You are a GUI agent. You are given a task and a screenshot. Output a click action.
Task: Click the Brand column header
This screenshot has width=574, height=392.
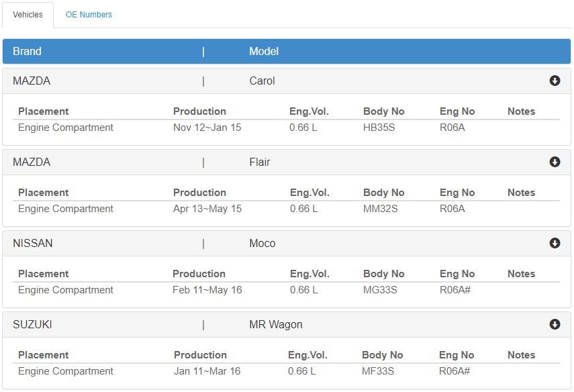pyautogui.click(x=27, y=51)
